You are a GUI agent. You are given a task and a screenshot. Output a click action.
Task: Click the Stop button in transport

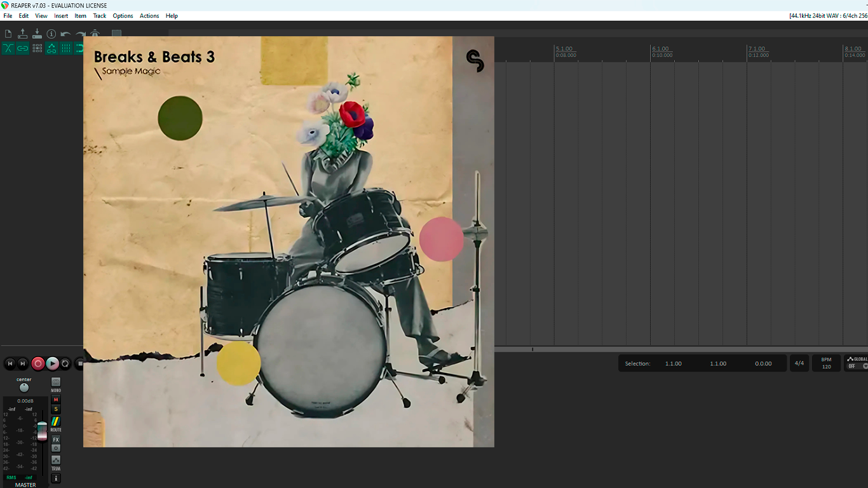tap(79, 363)
